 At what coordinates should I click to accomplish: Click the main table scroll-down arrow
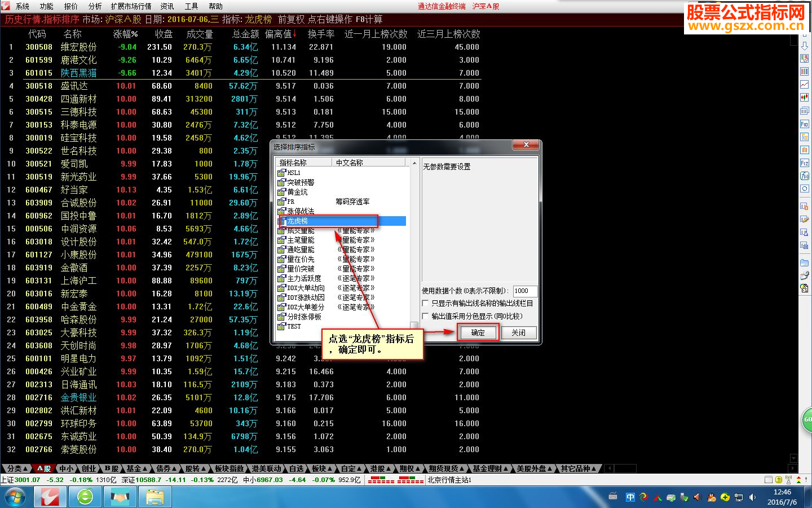(794, 458)
